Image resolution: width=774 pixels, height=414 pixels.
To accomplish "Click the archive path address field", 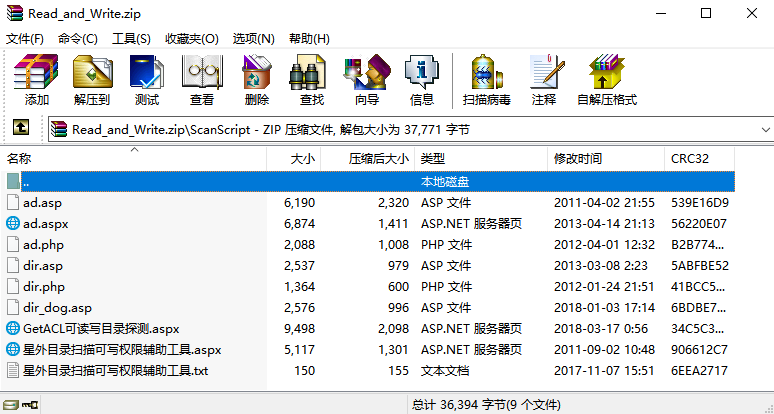I will coord(411,130).
